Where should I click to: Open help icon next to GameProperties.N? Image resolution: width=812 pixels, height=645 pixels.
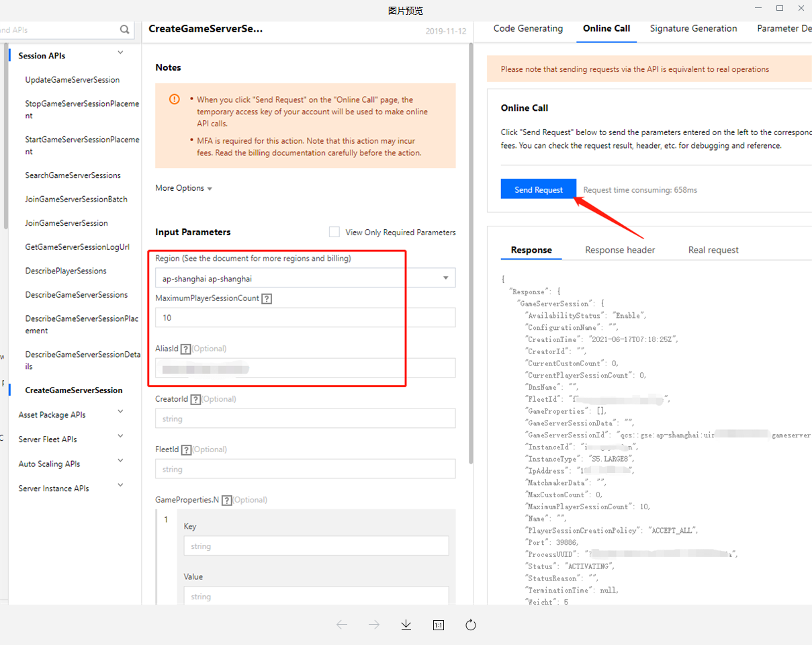tap(227, 501)
